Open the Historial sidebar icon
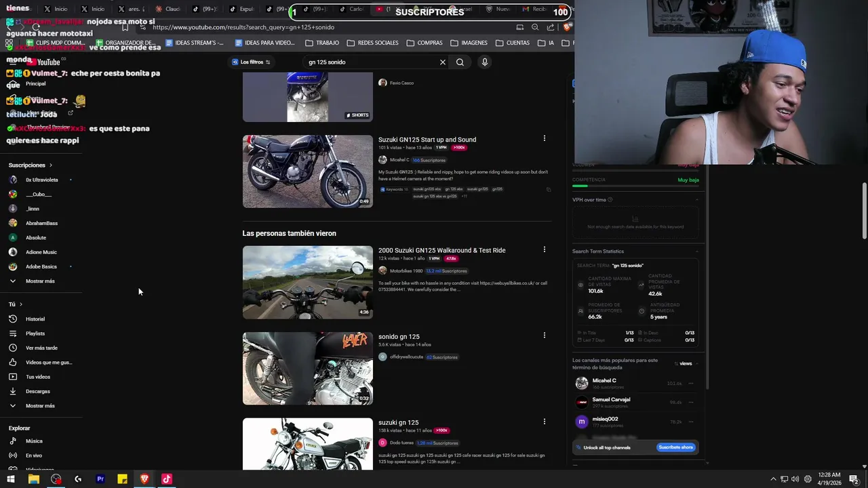Image resolution: width=868 pixels, height=488 pixels. click(x=12, y=319)
